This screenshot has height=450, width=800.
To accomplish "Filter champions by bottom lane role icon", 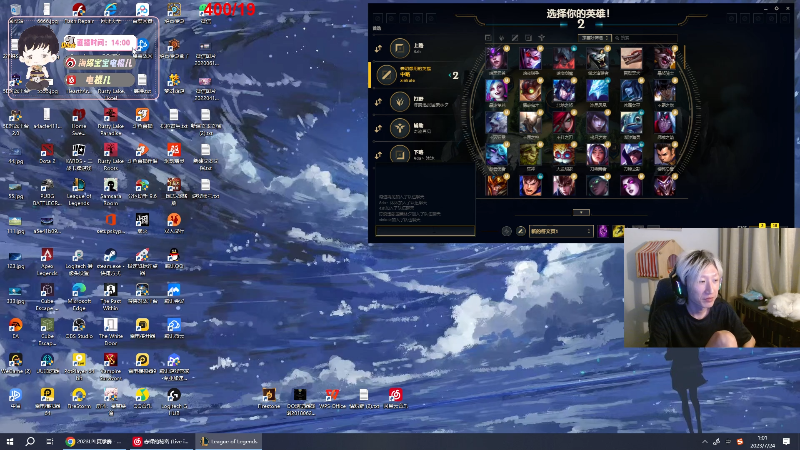I will click(x=528, y=38).
